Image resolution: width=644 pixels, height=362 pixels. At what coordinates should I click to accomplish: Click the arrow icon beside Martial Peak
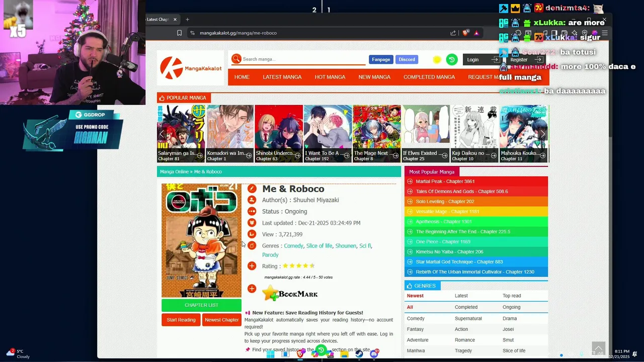click(410, 182)
